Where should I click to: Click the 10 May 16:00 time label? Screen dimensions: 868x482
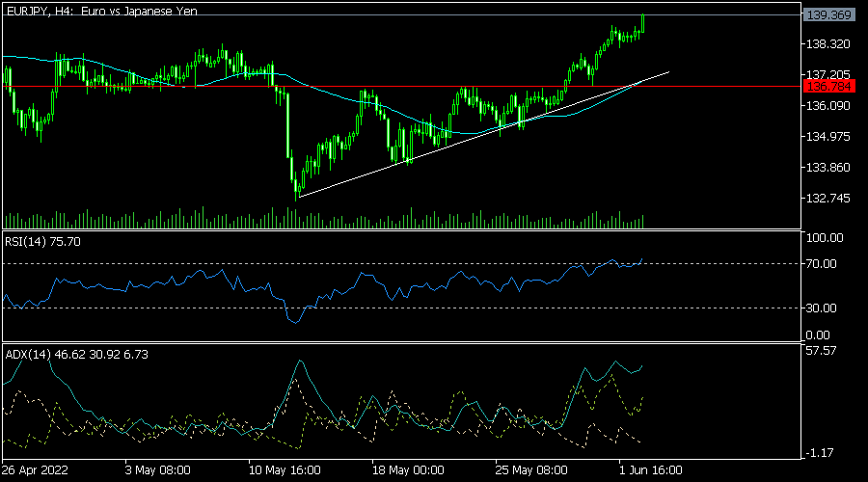coord(285,470)
